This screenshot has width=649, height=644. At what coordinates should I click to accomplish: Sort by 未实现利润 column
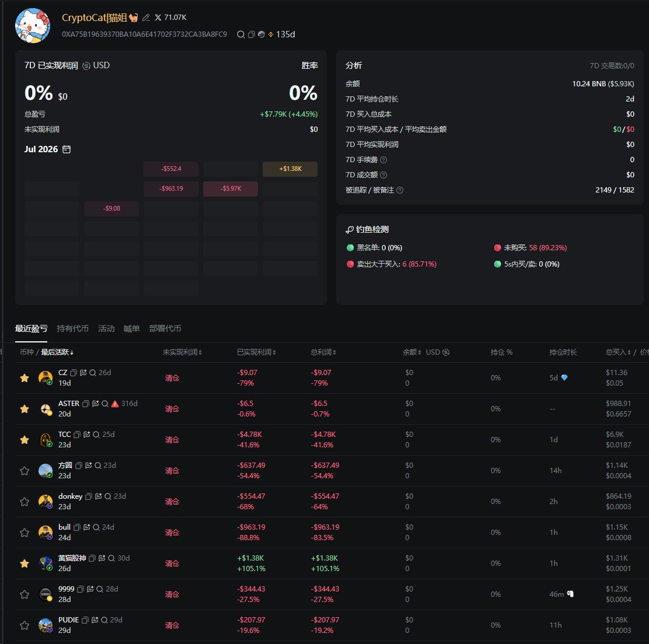click(182, 352)
